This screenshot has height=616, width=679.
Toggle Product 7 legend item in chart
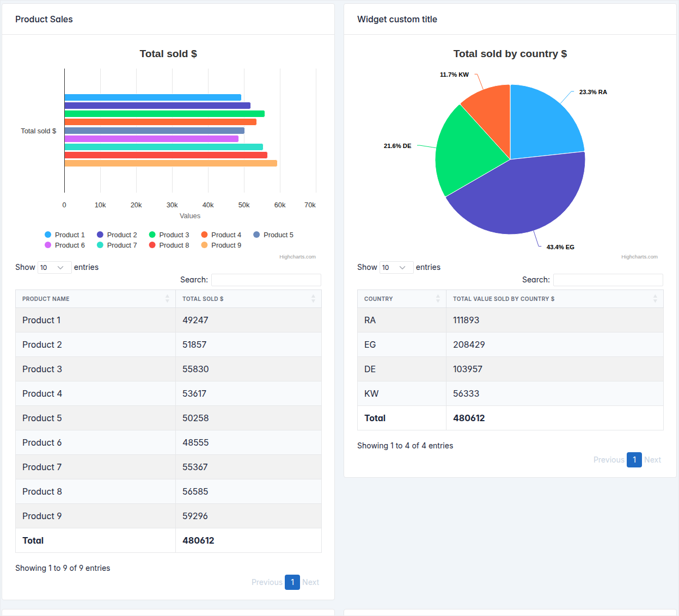[x=117, y=245]
